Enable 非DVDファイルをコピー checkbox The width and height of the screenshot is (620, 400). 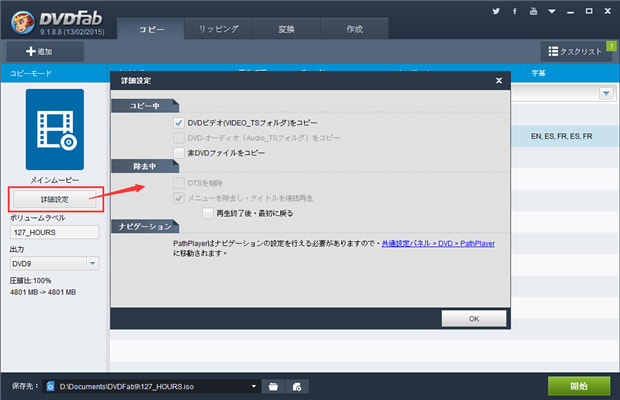179,153
